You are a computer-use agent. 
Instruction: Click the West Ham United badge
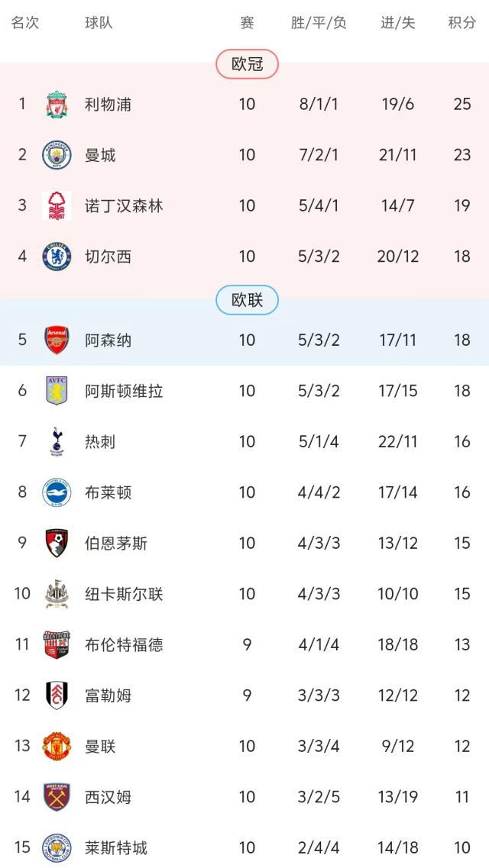pyautogui.click(x=57, y=797)
